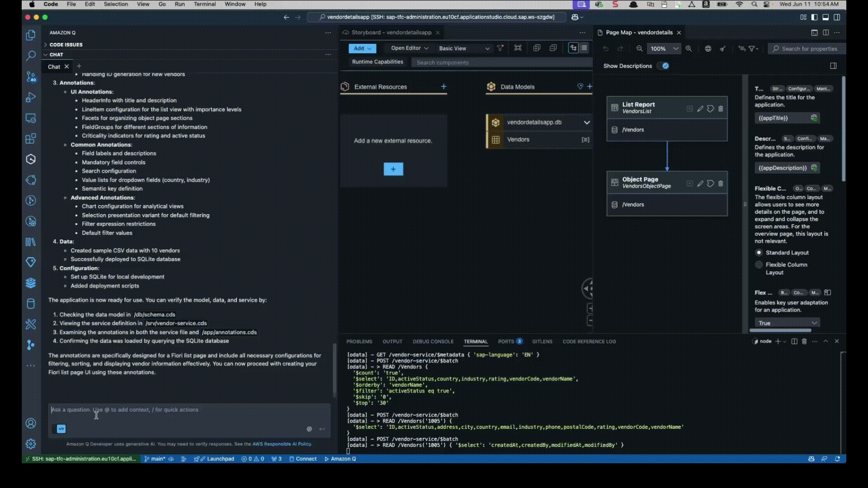868x488 pixels.
Task: Open the Terminal menu in menu bar
Action: 204,4
